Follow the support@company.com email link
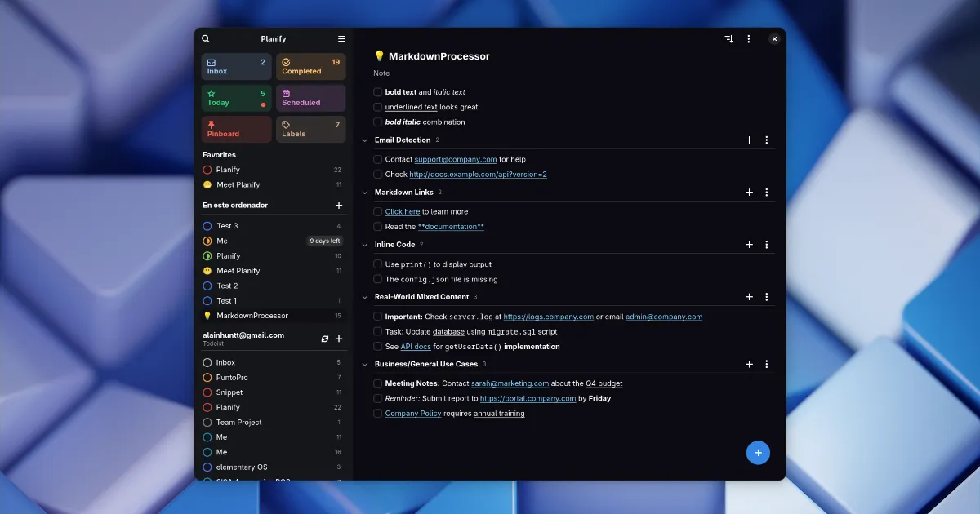980x514 pixels. [455, 160]
